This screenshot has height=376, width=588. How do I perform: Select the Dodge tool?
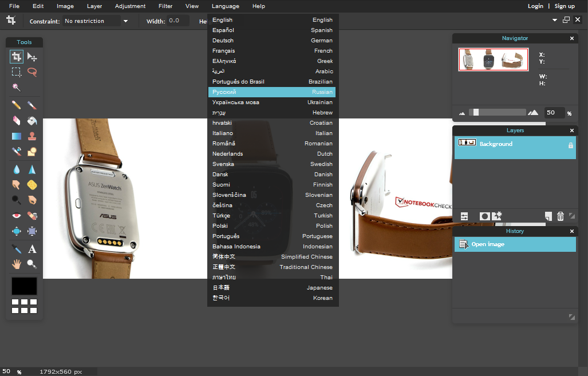(x=17, y=200)
